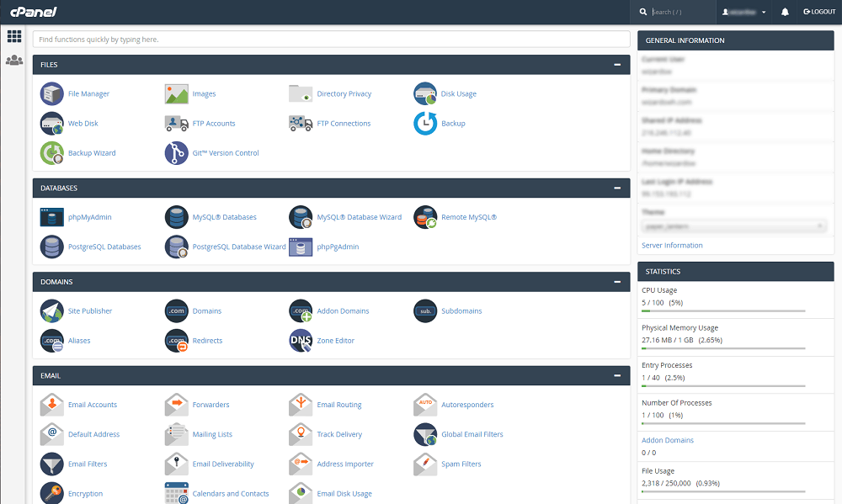The width and height of the screenshot is (842, 504).
Task: Open the PostgreSQL Databases icon
Action: pyautogui.click(x=52, y=247)
